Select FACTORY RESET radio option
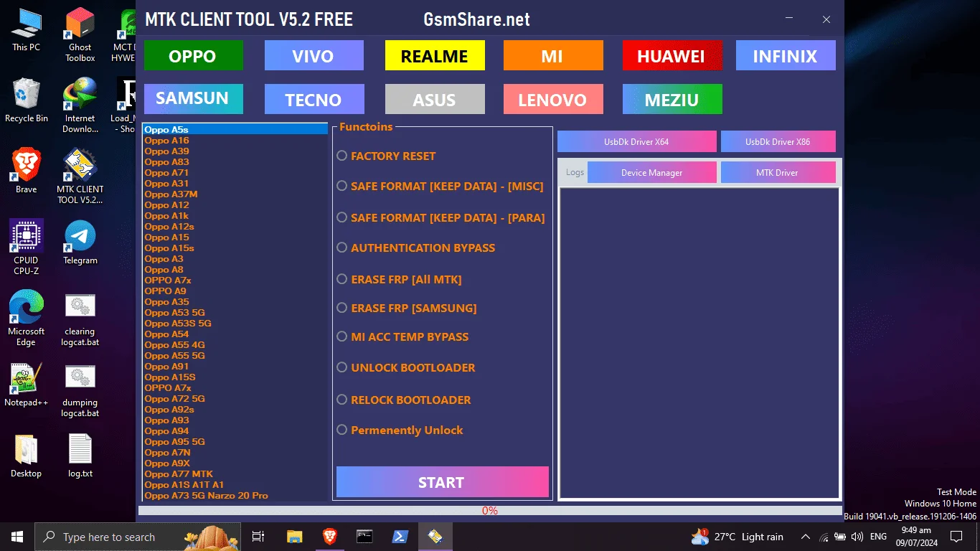Viewport: 980px width, 551px height. [387, 156]
